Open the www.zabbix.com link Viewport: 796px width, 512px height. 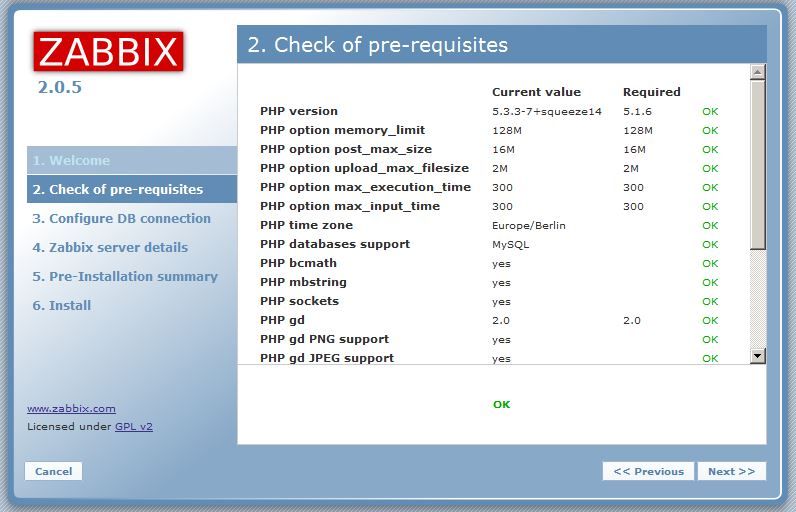(x=71, y=408)
